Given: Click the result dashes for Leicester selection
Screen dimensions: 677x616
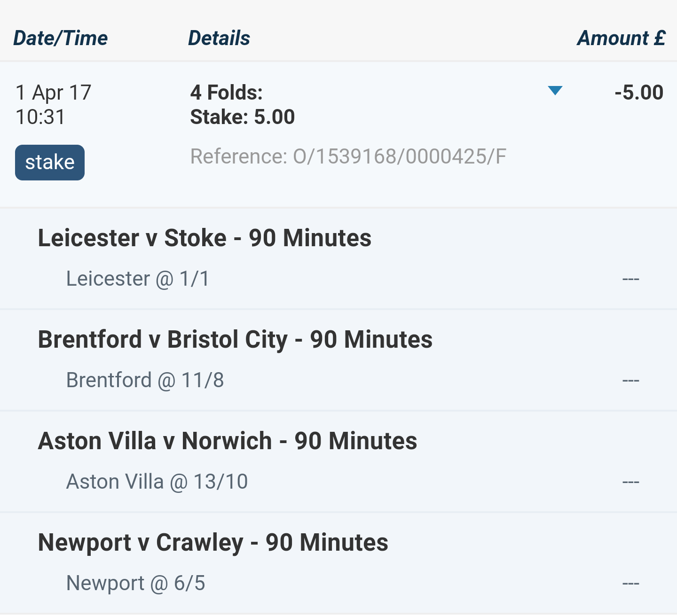Looking at the screenshot, I should [630, 279].
